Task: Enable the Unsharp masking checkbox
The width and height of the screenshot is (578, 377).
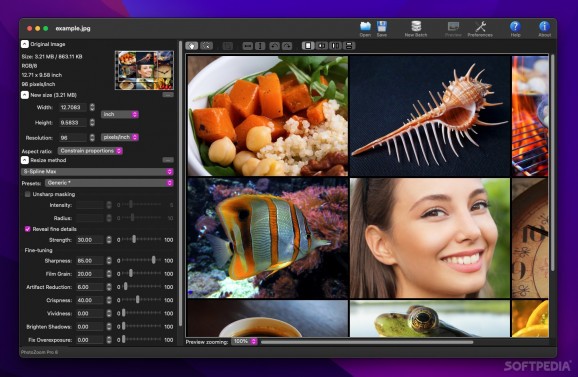Action: [28, 194]
